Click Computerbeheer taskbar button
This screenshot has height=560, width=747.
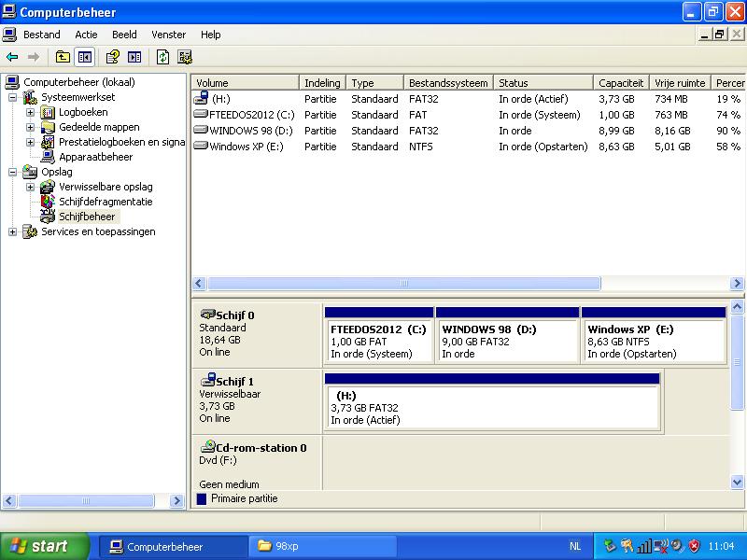click(174, 546)
